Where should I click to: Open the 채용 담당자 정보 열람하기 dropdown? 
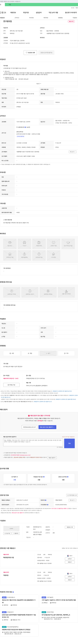[47, 427]
